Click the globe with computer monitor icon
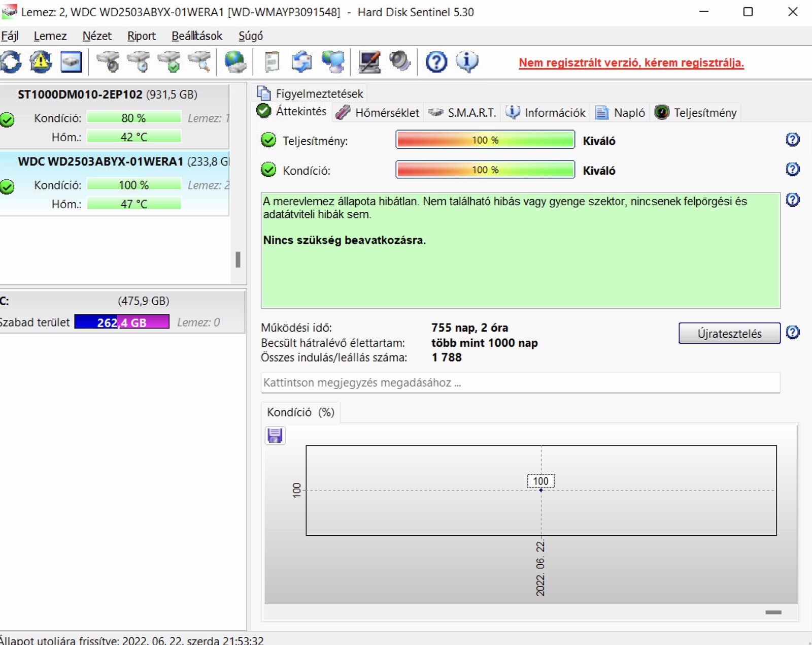Viewport: 812px width, 645px height. click(333, 62)
